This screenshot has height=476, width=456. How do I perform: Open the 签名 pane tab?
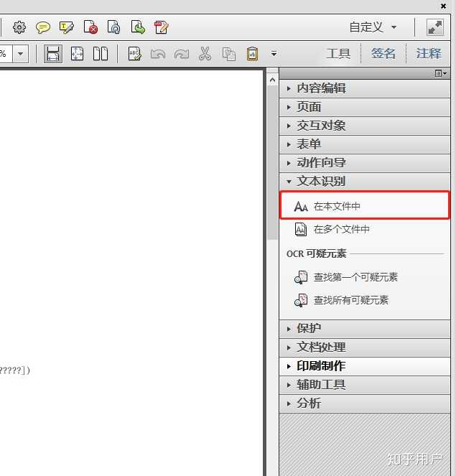coord(383,53)
